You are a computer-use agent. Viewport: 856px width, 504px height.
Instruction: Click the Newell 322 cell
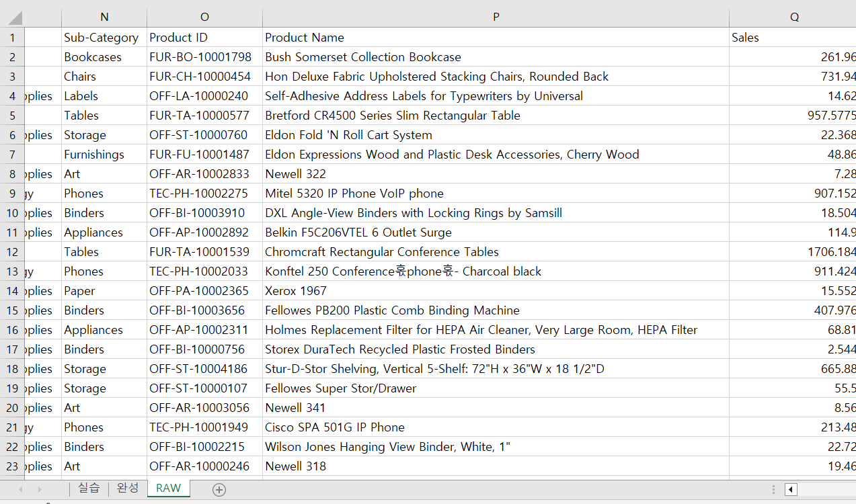coord(496,174)
